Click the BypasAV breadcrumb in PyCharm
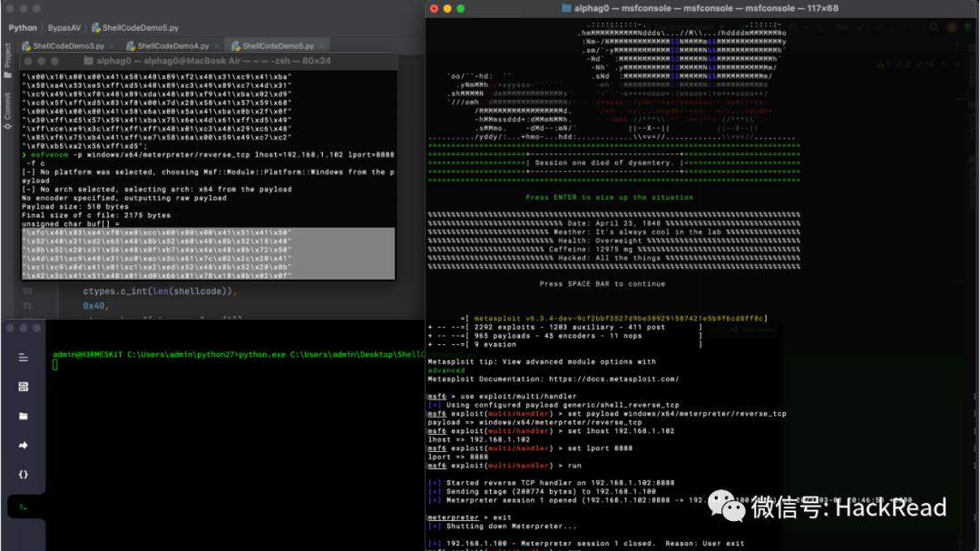 pos(64,27)
